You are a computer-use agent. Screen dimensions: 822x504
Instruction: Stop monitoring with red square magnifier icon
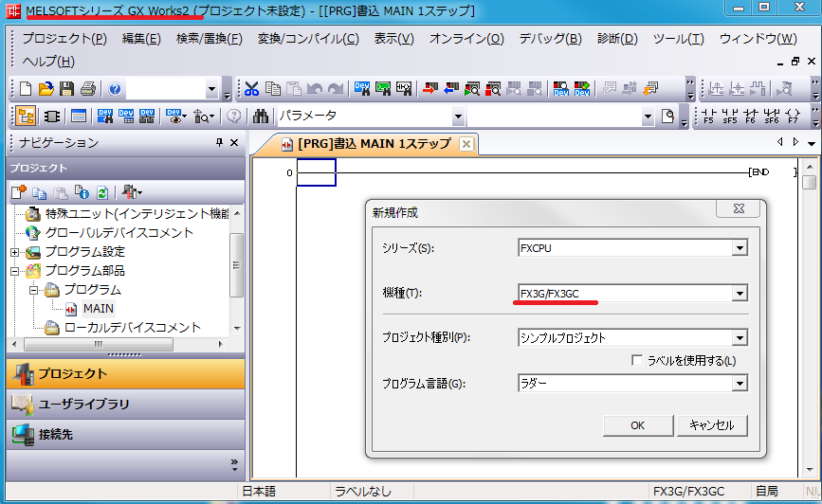493,88
